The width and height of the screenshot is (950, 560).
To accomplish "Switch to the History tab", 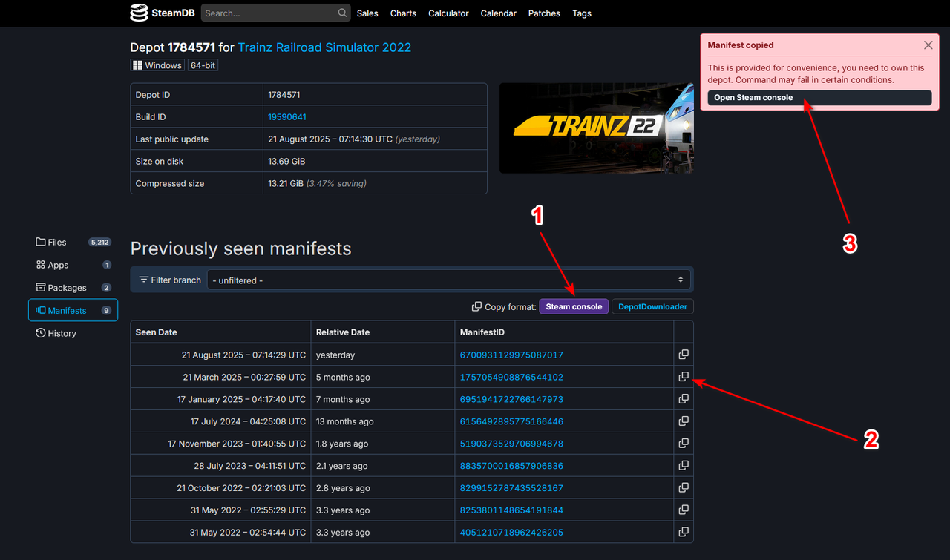I will click(x=73, y=333).
